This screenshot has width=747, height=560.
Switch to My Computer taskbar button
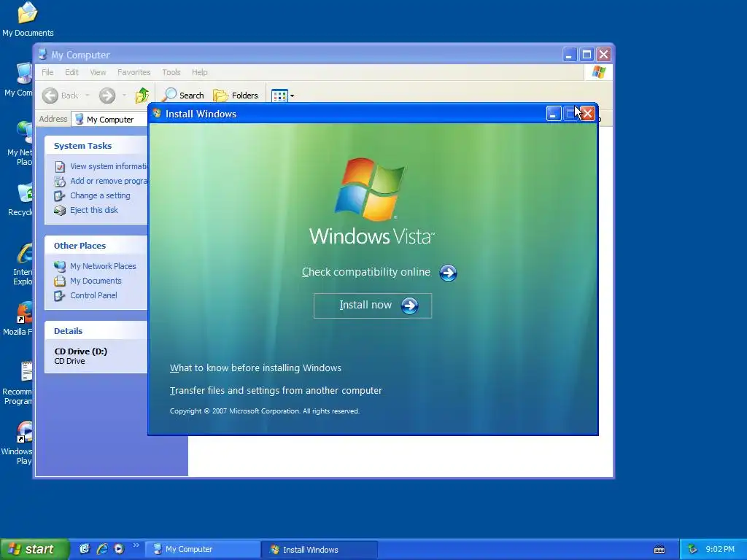[203, 550]
